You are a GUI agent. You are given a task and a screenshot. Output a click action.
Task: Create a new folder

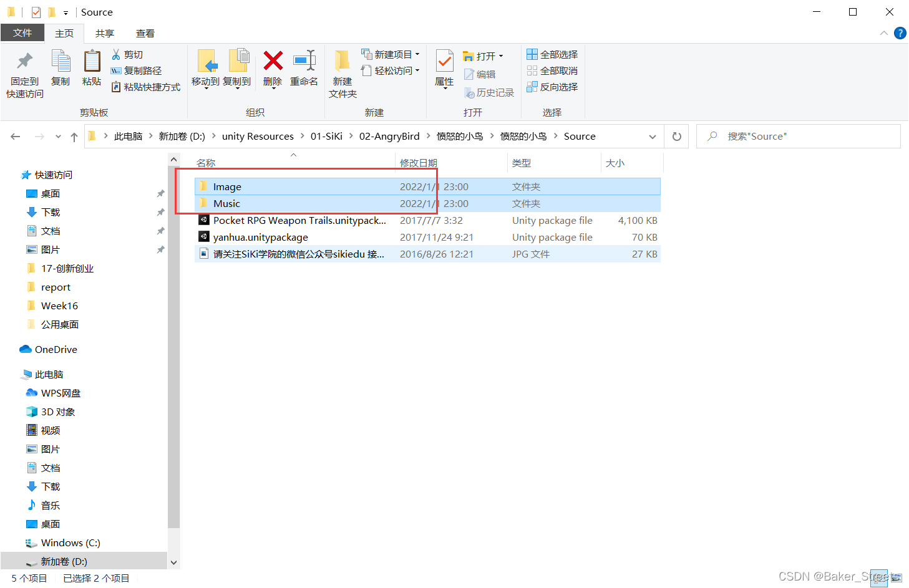click(343, 74)
